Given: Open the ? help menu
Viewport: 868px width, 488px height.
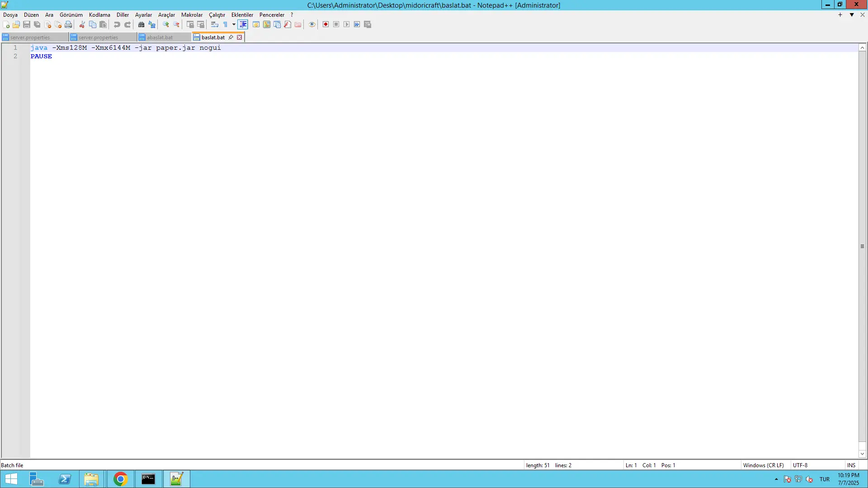Looking at the screenshot, I should coord(292,15).
